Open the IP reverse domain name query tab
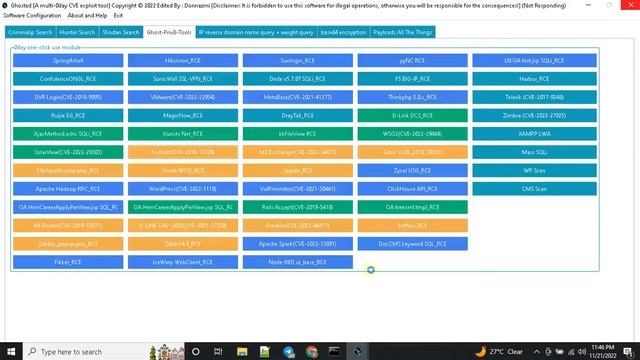 click(256, 32)
